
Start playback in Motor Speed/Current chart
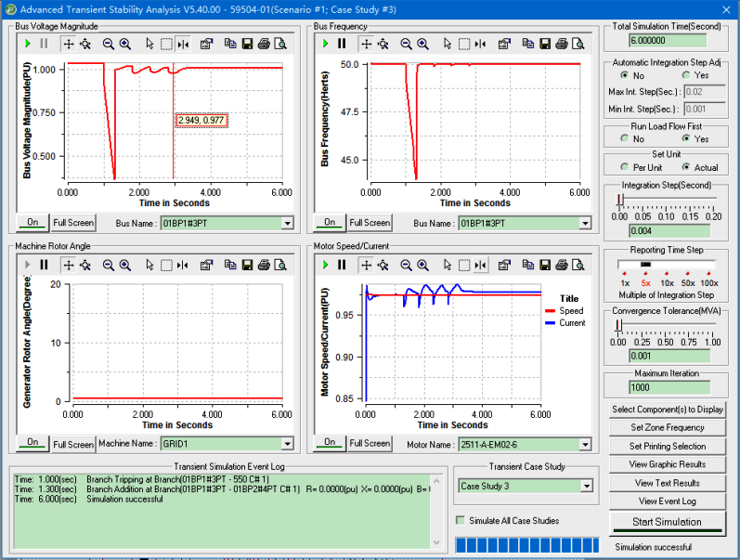325,265
